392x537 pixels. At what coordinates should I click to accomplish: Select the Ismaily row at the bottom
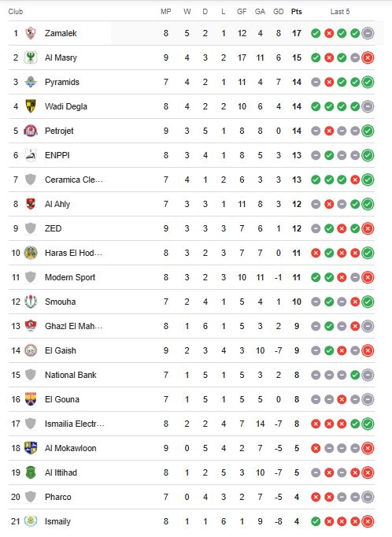[192, 521]
